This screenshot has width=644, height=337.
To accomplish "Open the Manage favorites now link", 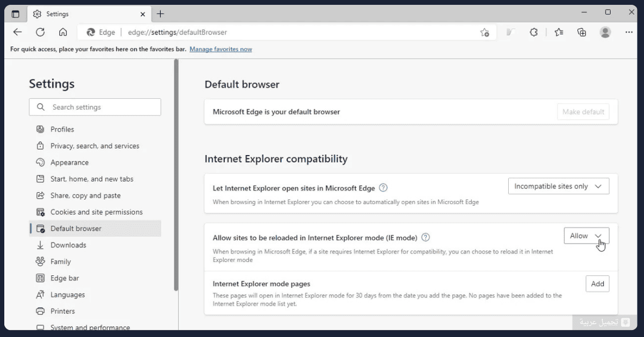I will pos(221,49).
